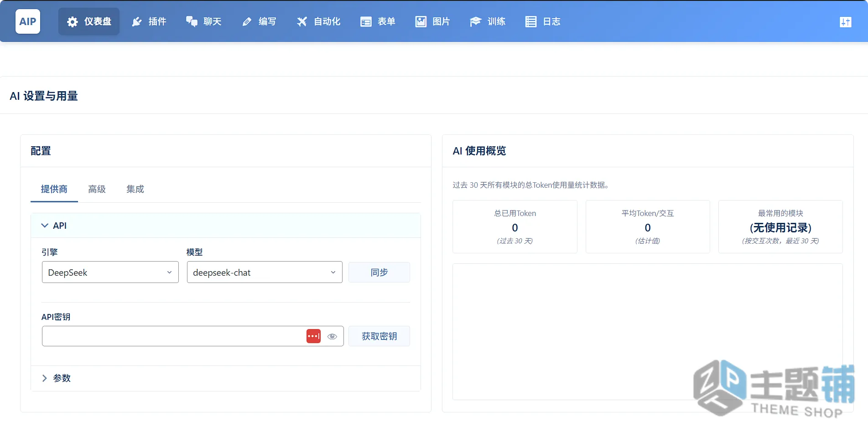Click the 引擎 label
The width and height of the screenshot is (868, 432).
(49, 252)
